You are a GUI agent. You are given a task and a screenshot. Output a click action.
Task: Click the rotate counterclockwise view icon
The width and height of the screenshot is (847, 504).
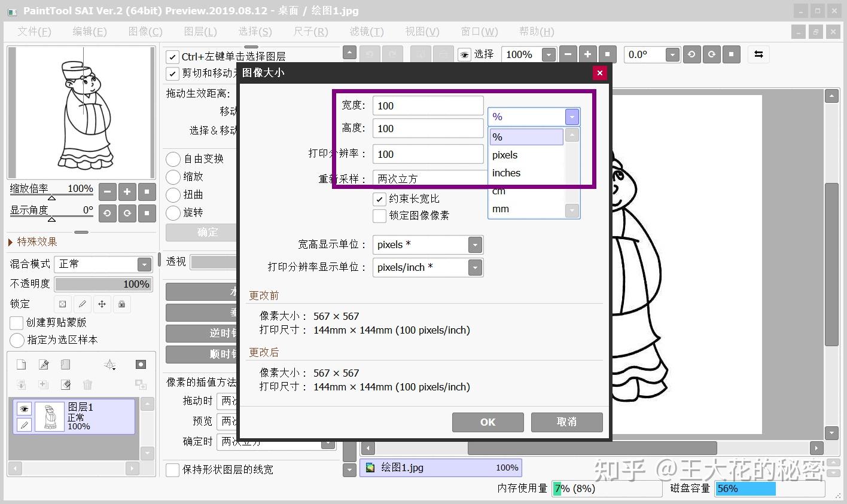(x=107, y=213)
